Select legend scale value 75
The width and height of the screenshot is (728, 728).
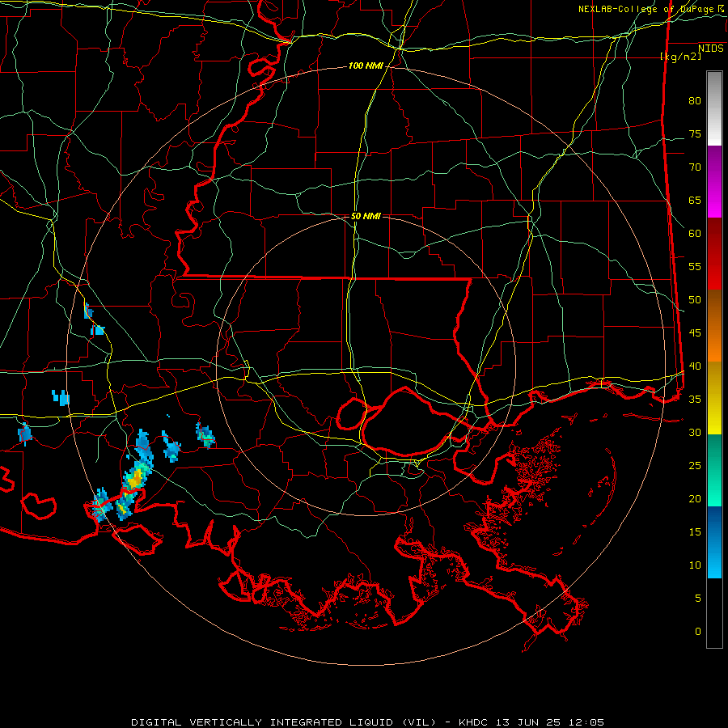click(695, 134)
